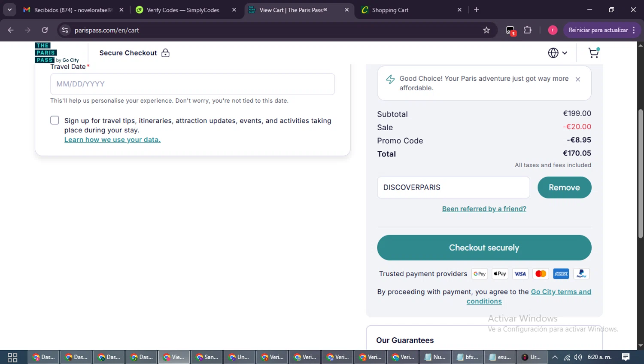Switch to the Recibidos Gmail tab
644x364 pixels.
73,10
